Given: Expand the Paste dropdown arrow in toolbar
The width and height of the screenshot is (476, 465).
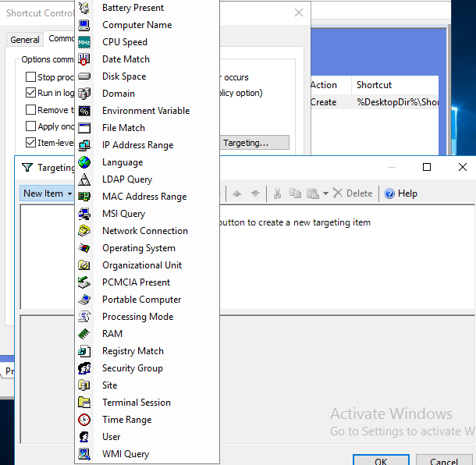Looking at the screenshot, I should pyautogui.click(x=325, y=193).
